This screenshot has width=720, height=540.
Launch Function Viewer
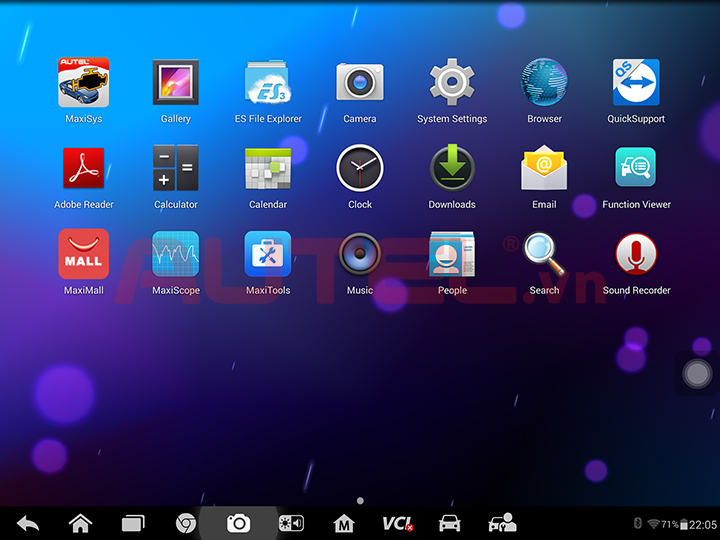636,167
